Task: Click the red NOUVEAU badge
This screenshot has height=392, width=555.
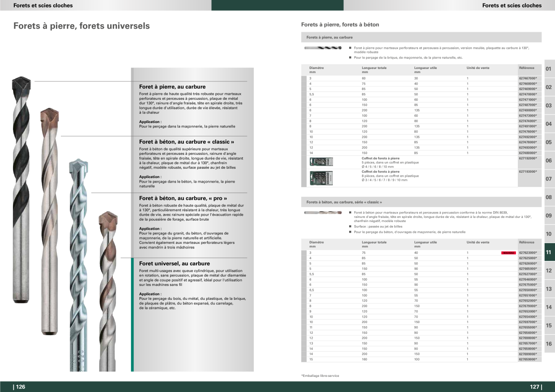Action: pos(508,253)
